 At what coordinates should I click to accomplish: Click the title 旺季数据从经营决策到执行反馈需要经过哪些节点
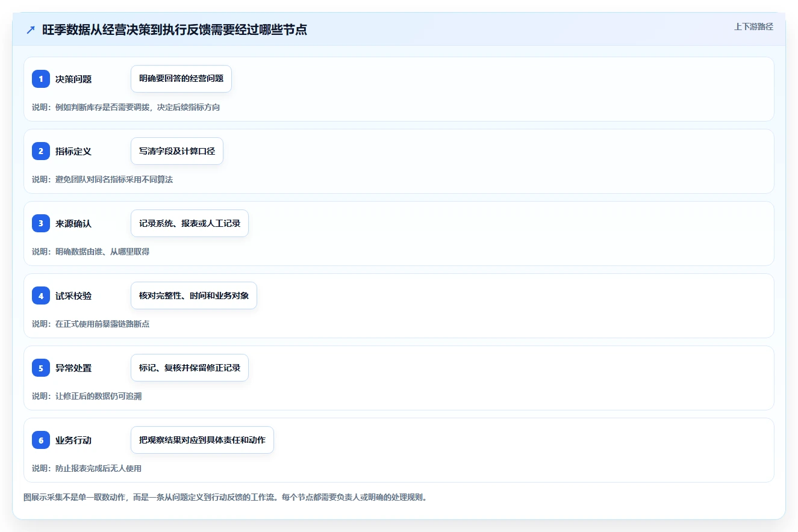pos(175,30)
